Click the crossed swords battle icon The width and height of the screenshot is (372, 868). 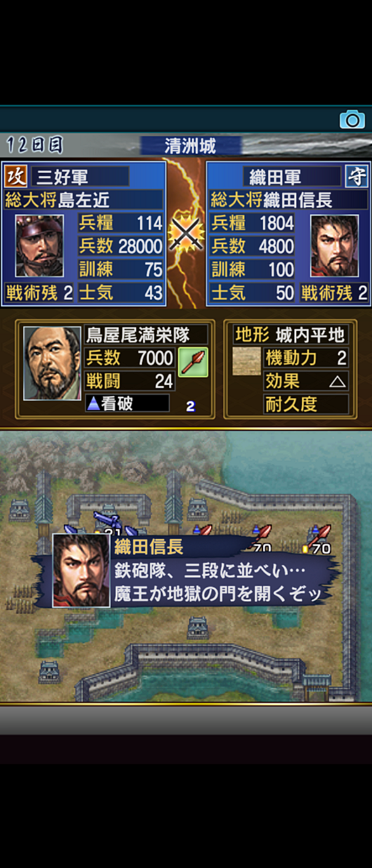click(186, 233)
